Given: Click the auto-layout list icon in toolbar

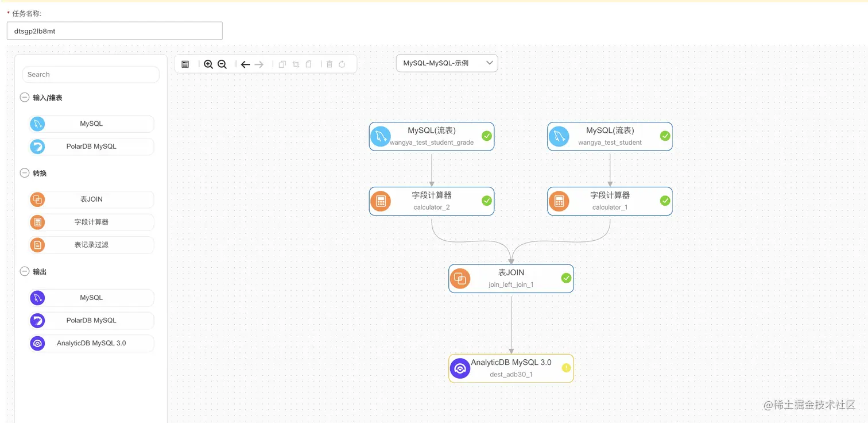Looking at the screenshot, I should click(185, 64).
